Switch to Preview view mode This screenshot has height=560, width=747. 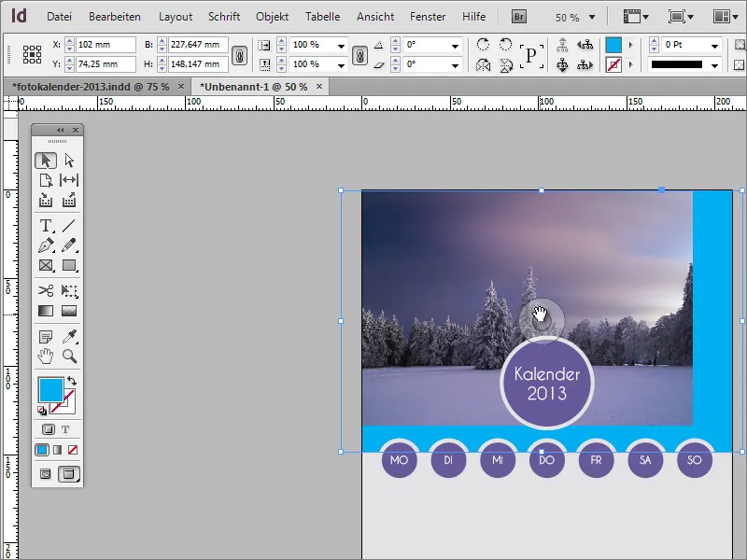coord(69,474)
